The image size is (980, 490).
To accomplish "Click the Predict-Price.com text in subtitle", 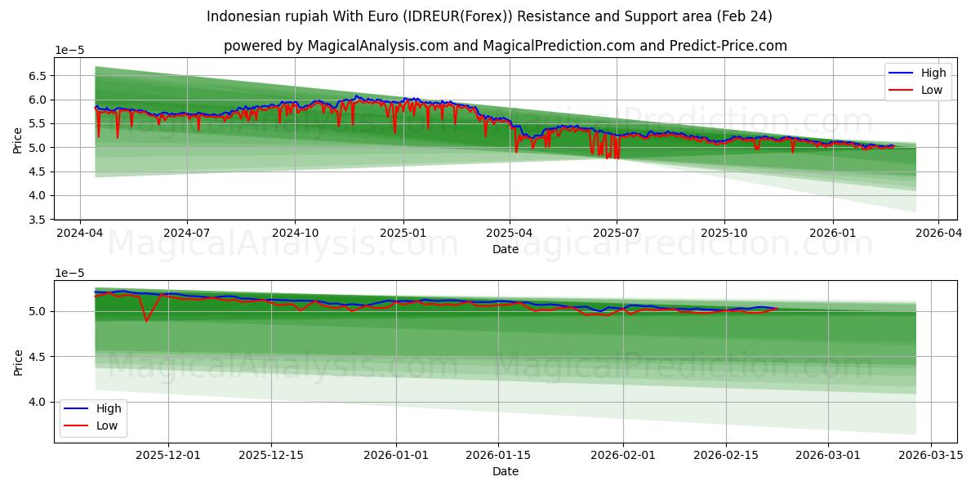I will (x=728, y=45).
